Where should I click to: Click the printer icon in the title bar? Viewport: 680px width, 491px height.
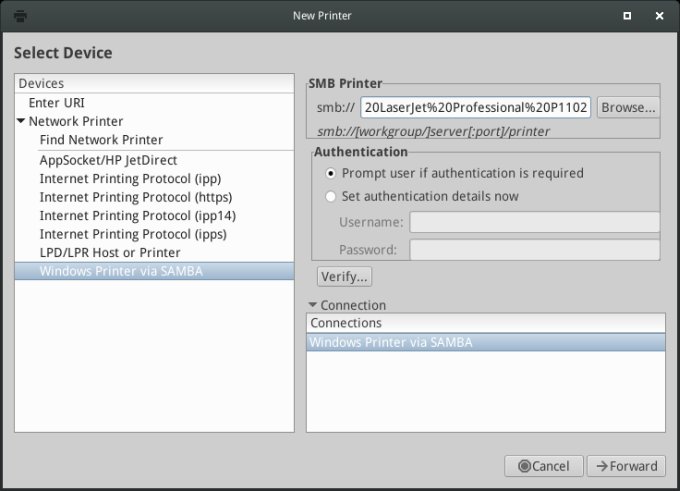(x=20, y=16)
